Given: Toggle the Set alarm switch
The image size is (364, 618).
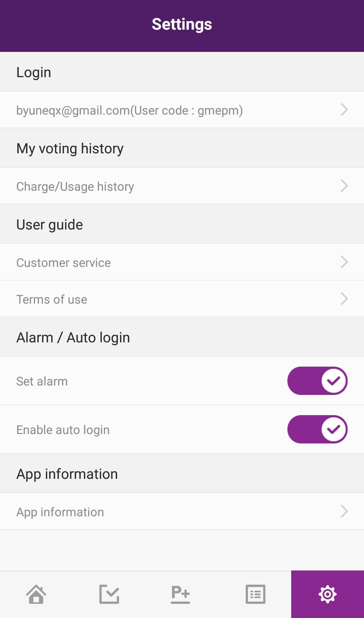Looking at the screenshot, I should coord(317,381).
